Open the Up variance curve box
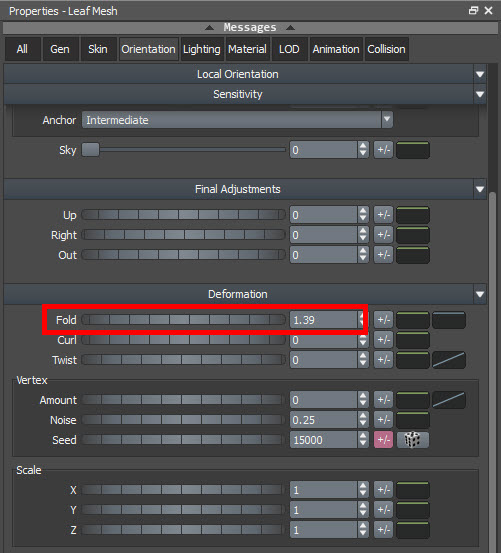 [x=413, y=215]
